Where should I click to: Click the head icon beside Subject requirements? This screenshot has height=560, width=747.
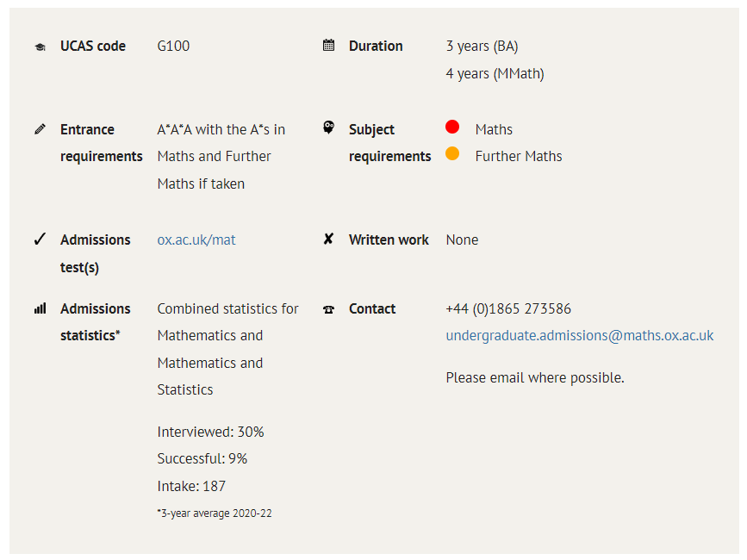[x=329, y=128]
